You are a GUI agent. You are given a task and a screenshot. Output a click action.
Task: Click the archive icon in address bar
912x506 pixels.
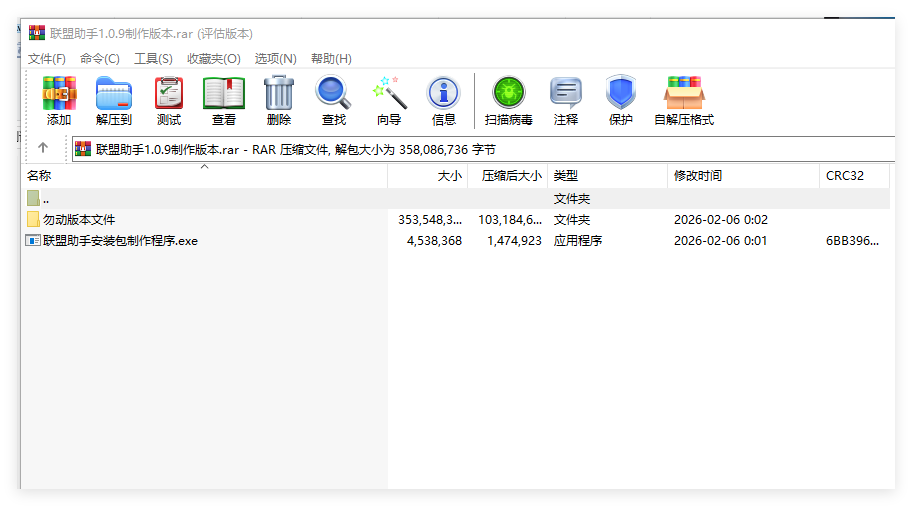click(83, 149)
